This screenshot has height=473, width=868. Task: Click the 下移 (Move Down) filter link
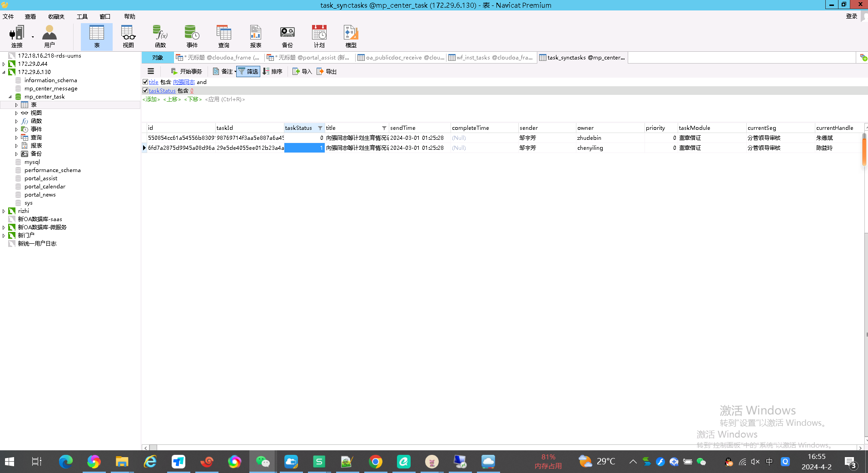(x=193, y=99)
